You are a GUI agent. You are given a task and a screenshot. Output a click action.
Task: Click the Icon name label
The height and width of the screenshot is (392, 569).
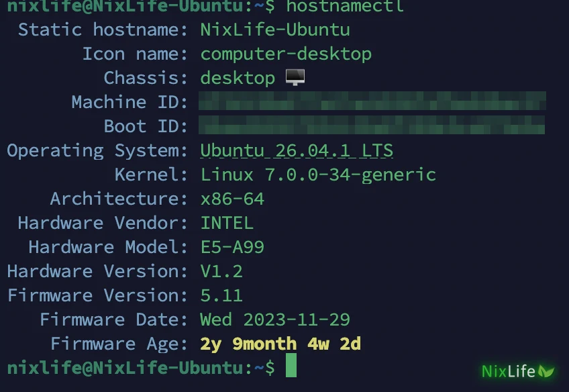[135, 54]
